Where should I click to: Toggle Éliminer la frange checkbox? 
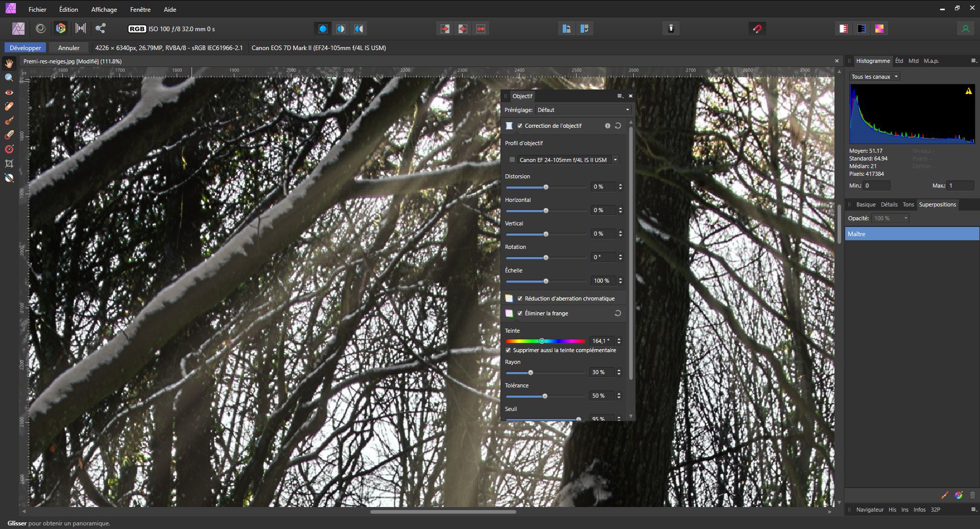(x=520, y=313)
